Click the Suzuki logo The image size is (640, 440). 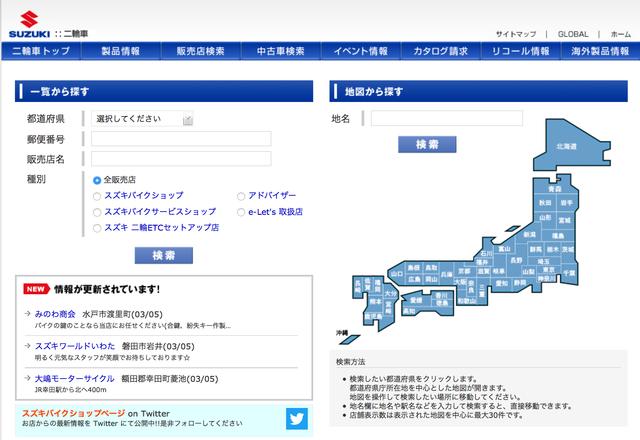tap(29, 25)
